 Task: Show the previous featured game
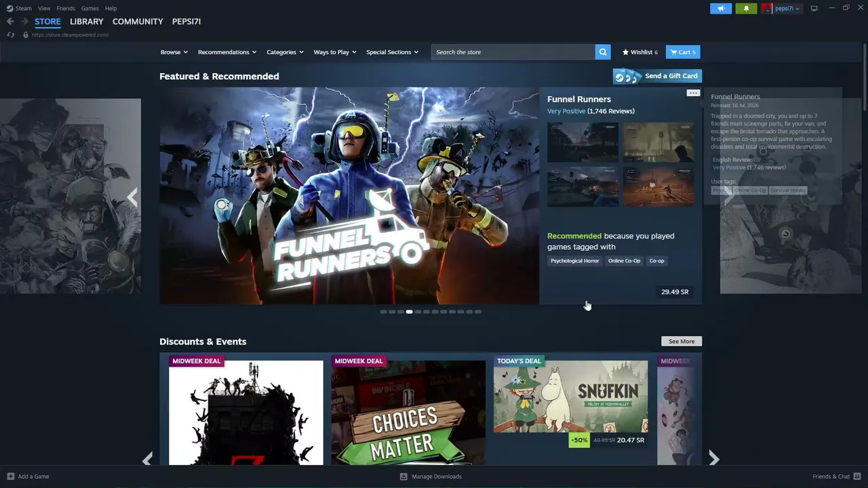coord(132,197)
